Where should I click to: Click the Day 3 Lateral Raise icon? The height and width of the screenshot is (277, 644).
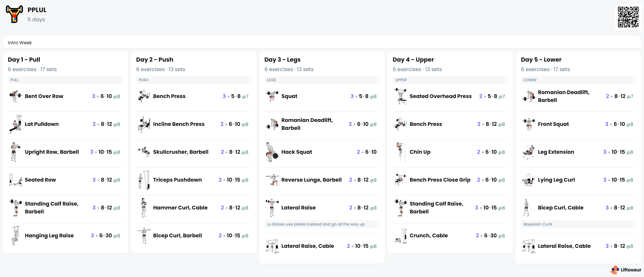(x=272, y=208)
